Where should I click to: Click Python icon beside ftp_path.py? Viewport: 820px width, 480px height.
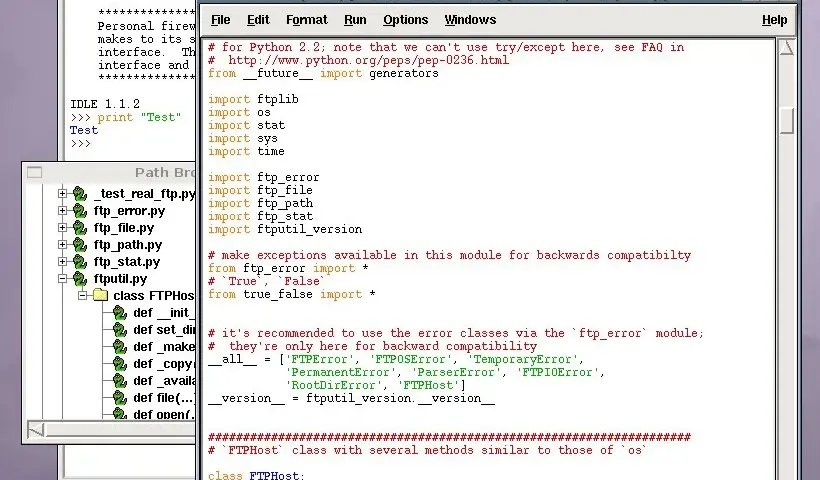[79, 245]
